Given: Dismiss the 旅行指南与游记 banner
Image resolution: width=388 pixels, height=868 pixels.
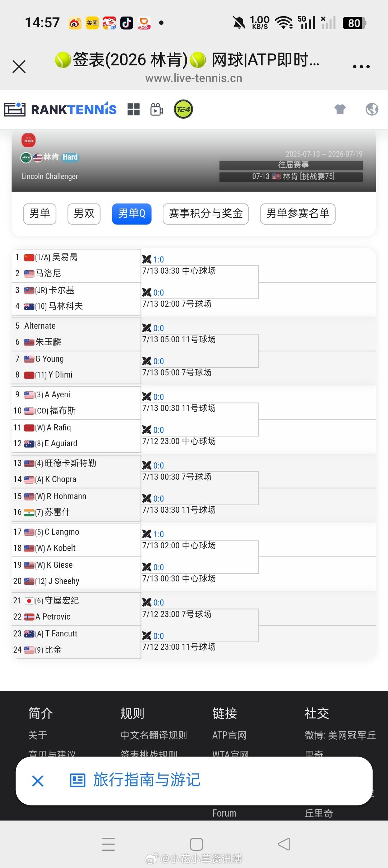Looking at the screenshot, I should tap(38, 781).
